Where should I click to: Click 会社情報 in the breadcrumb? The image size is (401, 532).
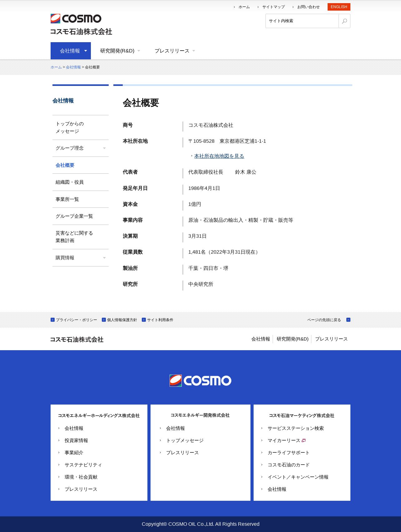pos(73,67)
